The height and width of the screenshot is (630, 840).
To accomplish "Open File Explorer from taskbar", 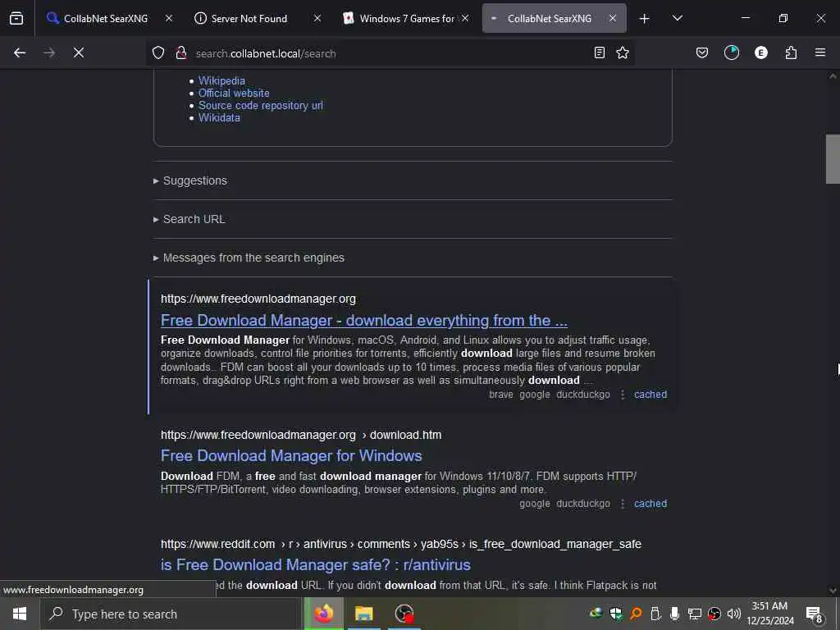I will pyautogui.click(x=363, y=614).
